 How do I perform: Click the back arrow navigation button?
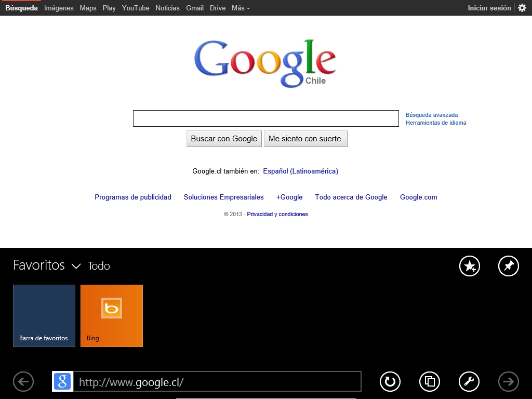click(x=23, y=382)
